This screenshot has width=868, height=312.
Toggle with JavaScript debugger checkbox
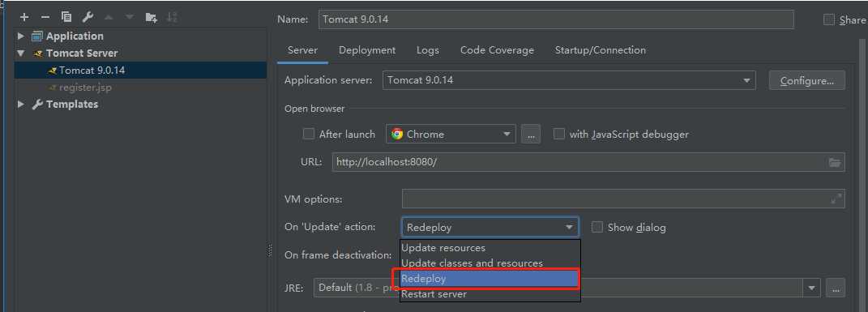tap(559, 134)
